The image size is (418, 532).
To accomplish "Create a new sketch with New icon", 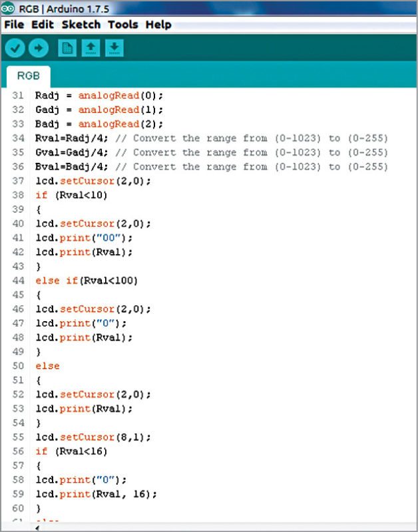I will pos(67,48).
